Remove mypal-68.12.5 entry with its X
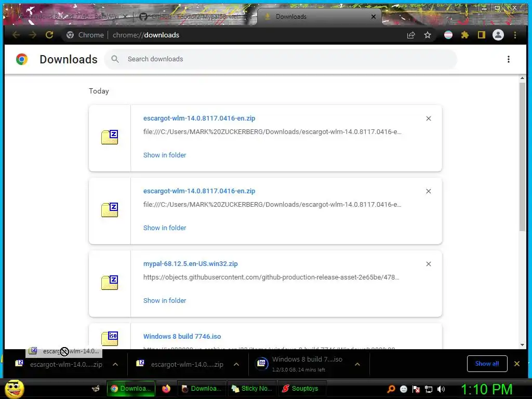This screenshot has width=532, height=399. click(x=429, y=264)
